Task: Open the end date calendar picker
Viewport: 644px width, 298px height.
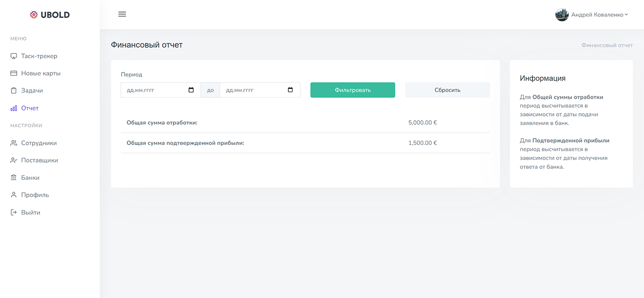Action: [290, 90]
